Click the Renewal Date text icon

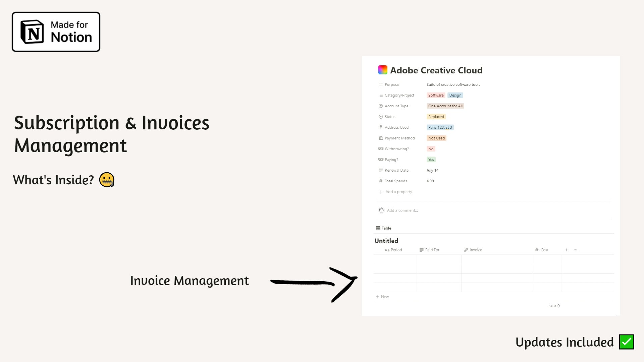381,170
